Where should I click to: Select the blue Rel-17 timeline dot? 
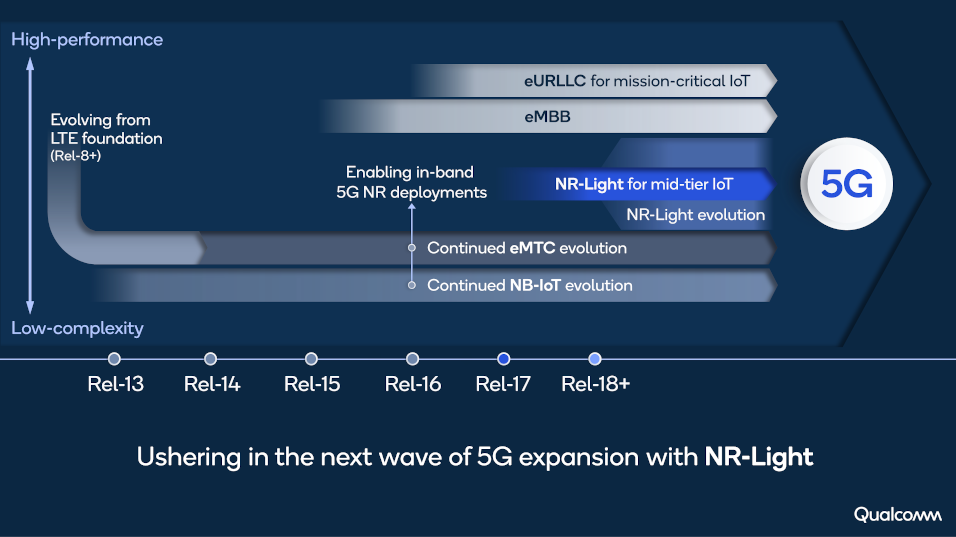(x=504, y=359)
